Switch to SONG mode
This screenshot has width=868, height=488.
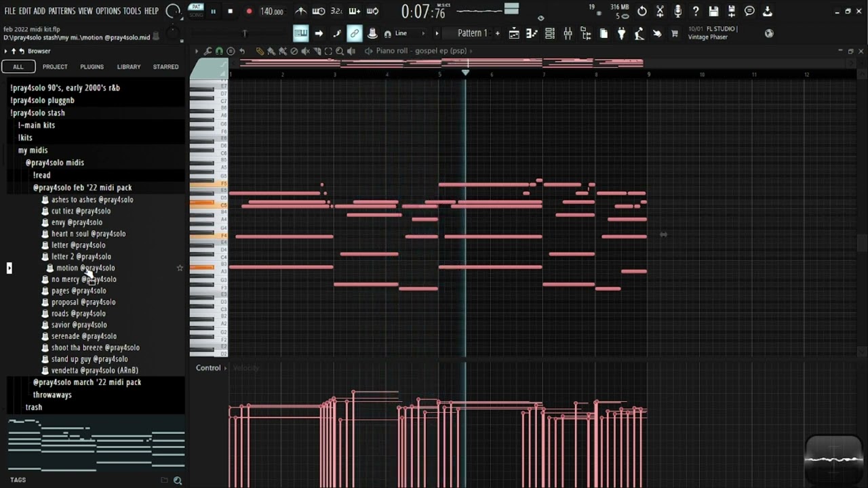[197, 15]
